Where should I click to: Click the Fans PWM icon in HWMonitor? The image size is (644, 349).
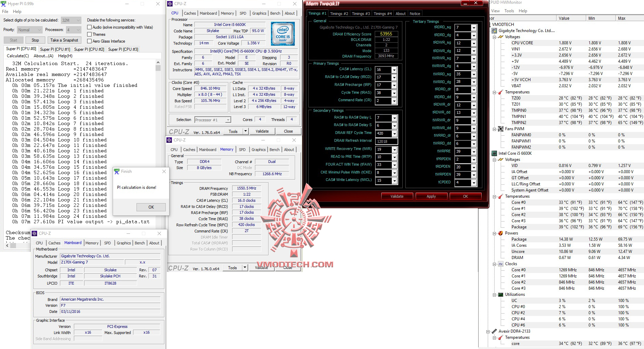tap(501, 129)
